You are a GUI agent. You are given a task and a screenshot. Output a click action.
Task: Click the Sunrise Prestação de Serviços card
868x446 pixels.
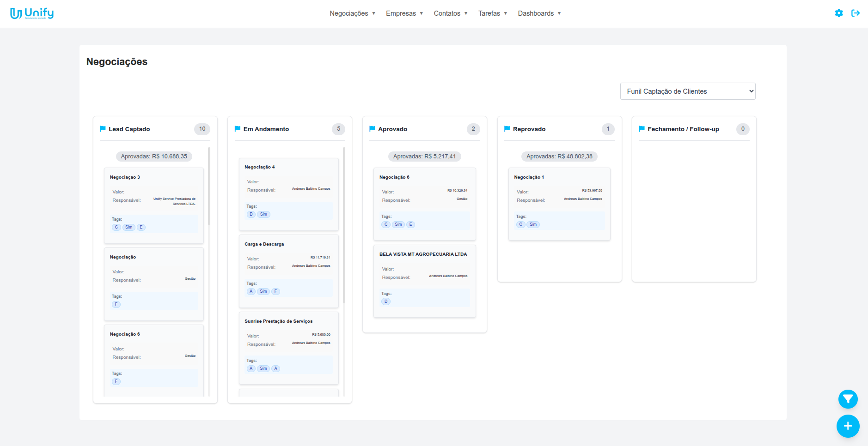pyautogui.click(x=288, y=348)
